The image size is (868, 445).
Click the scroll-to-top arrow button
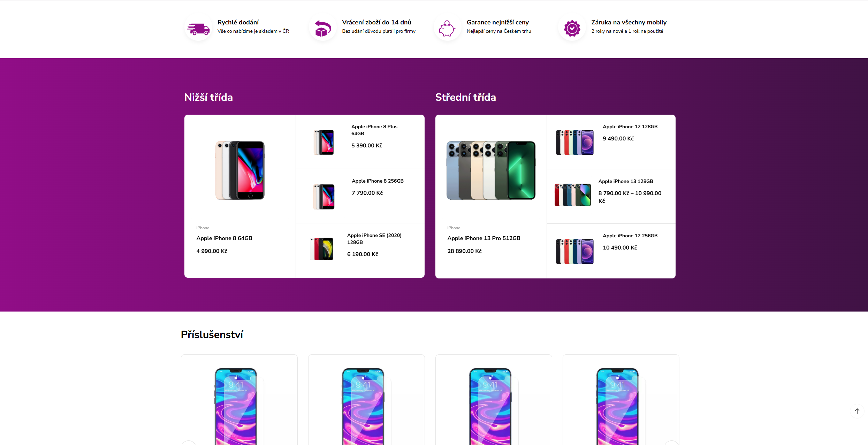[857, 411]
